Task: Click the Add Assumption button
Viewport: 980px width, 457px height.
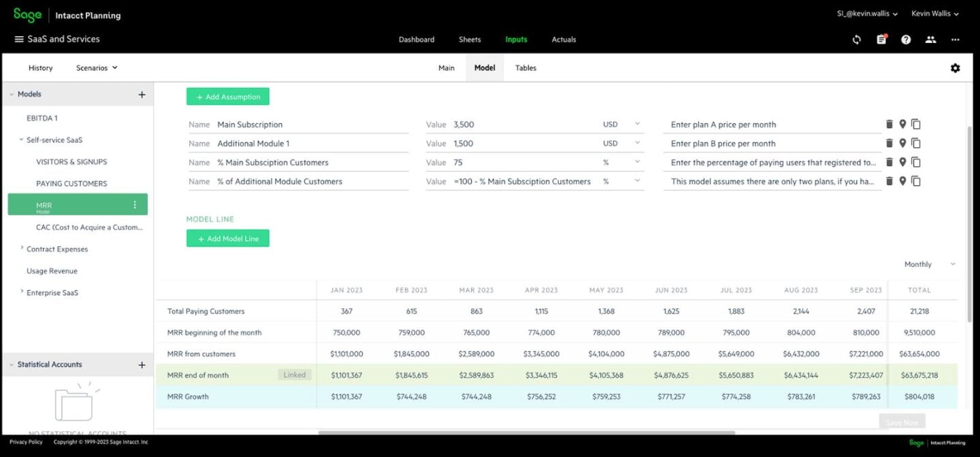Action: (x=228, y=97)
